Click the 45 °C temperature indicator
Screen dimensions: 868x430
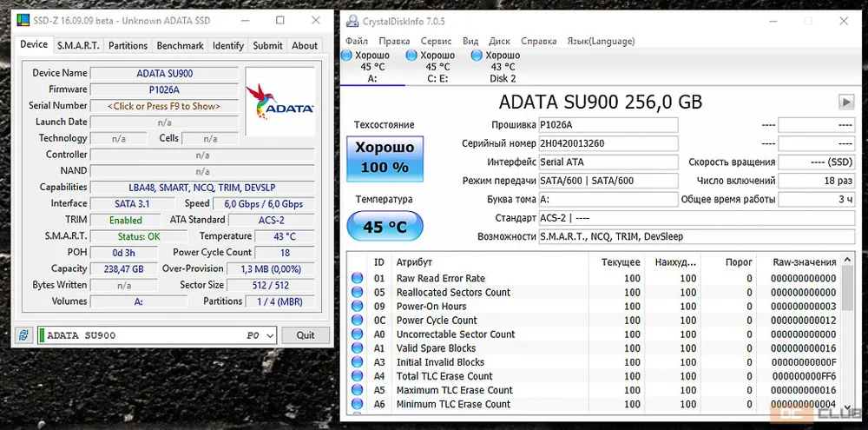click(x=385, y=228)
